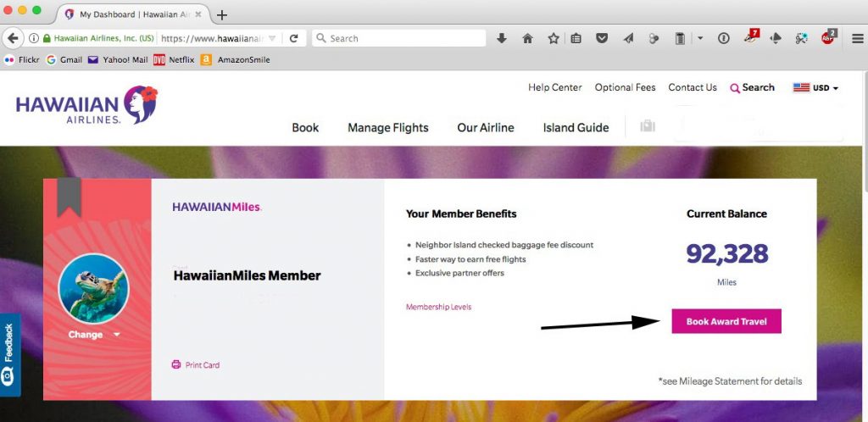Expand the USD currency dropdown
This screenshot has height=422, width=868.
816,88
